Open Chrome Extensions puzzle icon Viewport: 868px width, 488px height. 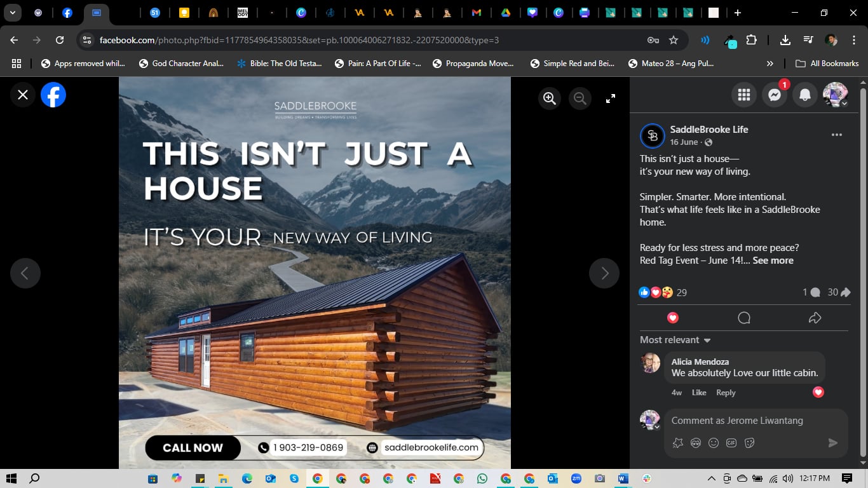tap(752, 40)
